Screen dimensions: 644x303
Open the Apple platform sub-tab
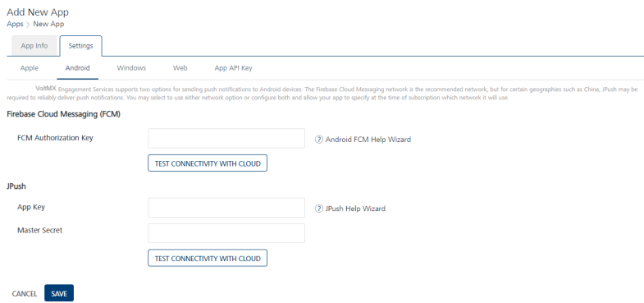pyautogui.click(x=30, y=68)
